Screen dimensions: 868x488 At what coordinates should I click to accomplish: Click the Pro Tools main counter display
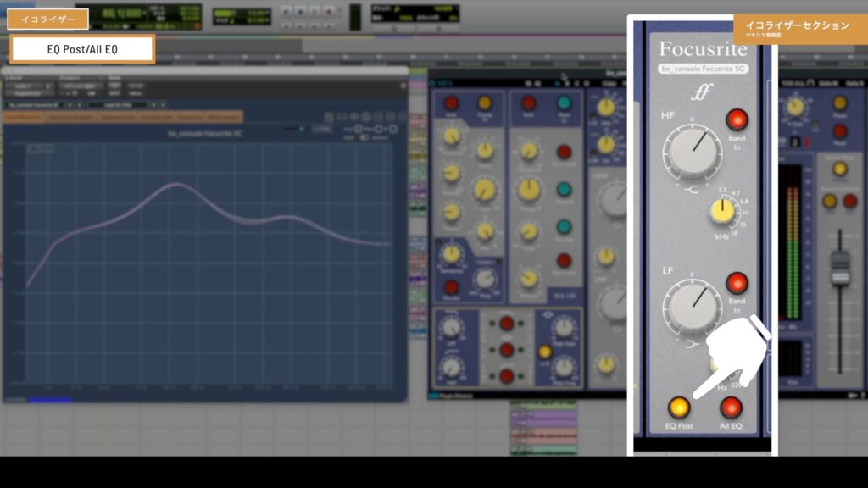coord(123,13)
